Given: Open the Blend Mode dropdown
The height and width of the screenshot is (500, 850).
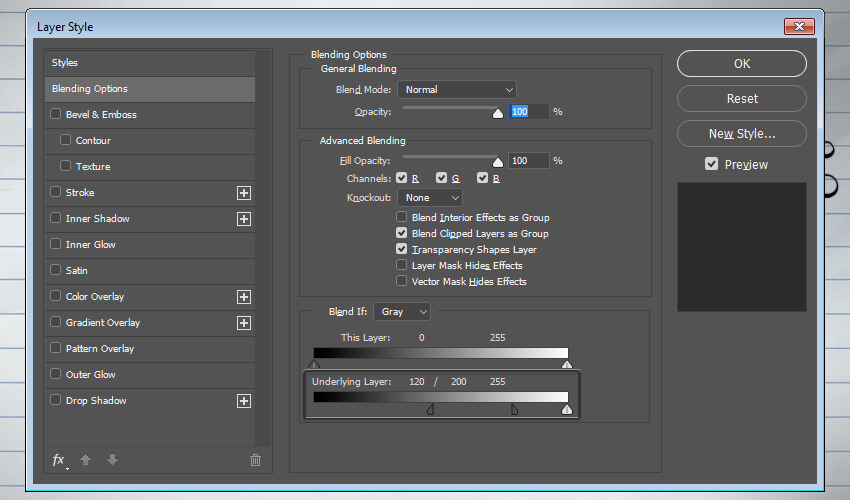Looking at the screenshot, I should point(457,89).
